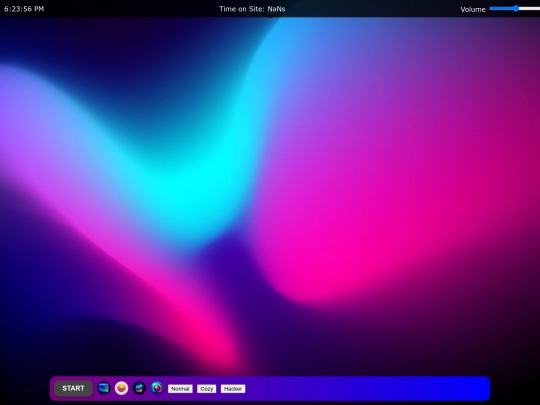540x405 pixels.
Task: Open the dark blue chart app icon
Action: pos(139,388)
